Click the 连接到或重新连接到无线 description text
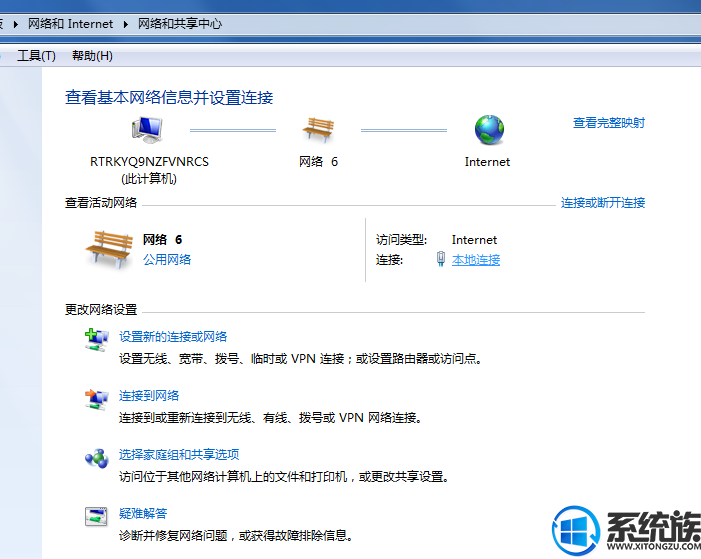 click(x=270, y=418)
